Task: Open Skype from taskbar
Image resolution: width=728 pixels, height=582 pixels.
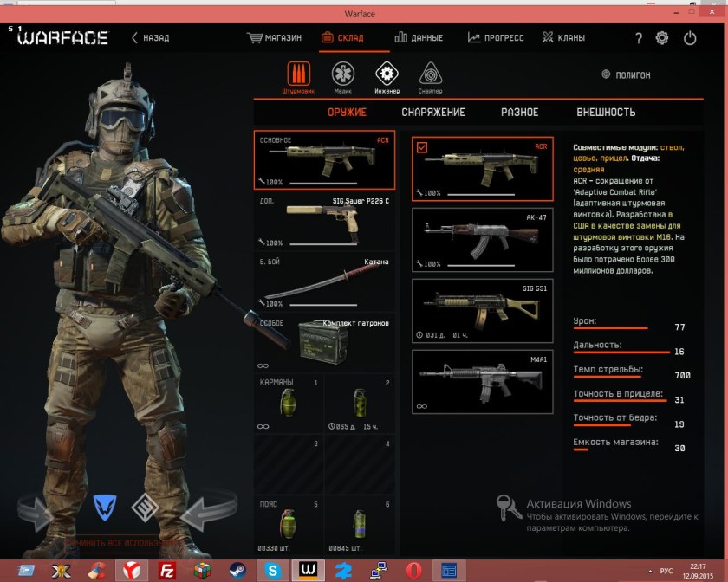Action: pos(273,571)
